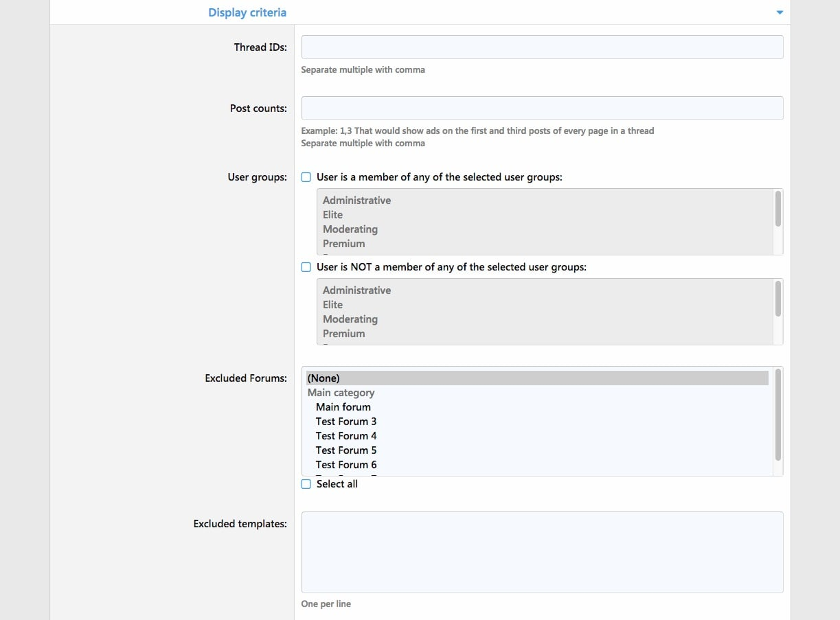Select Administrative in the NOT member list
Viewport: 840px width, 620px height.
pos(356,290)
